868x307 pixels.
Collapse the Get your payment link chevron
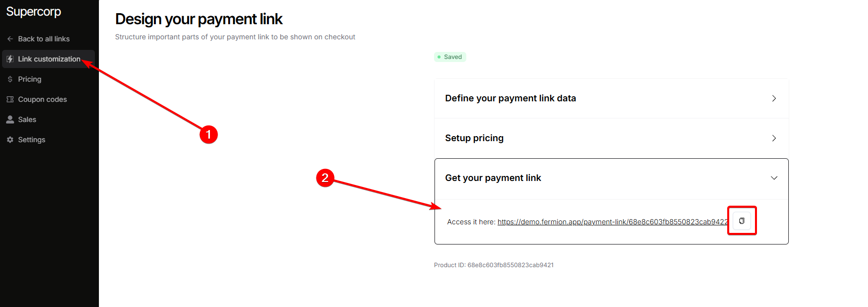point(774,178)
